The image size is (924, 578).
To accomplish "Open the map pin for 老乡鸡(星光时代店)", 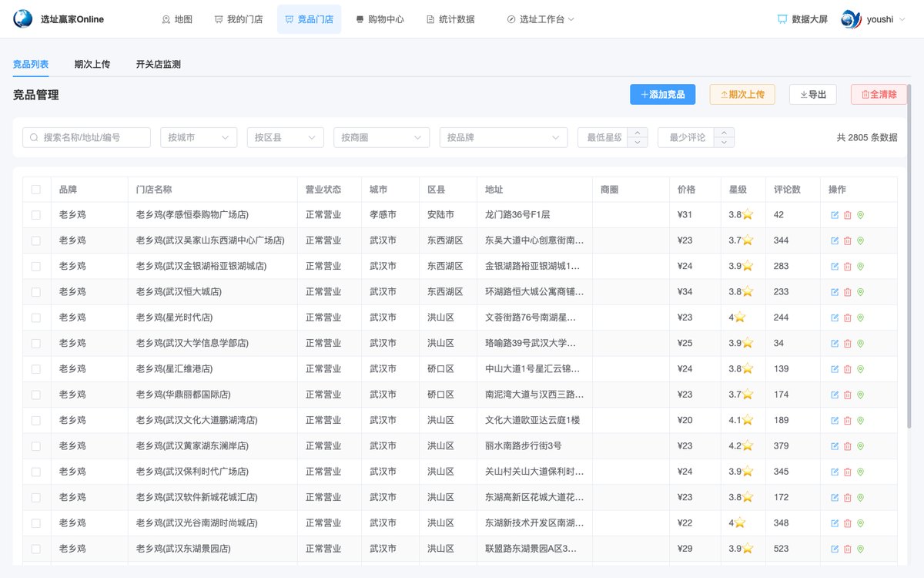I will (860, 318).
